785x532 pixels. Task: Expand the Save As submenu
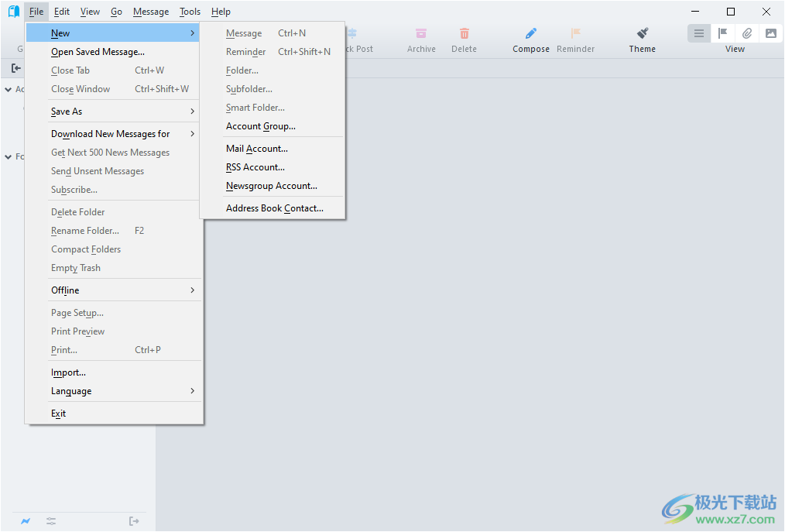(114, 112)
